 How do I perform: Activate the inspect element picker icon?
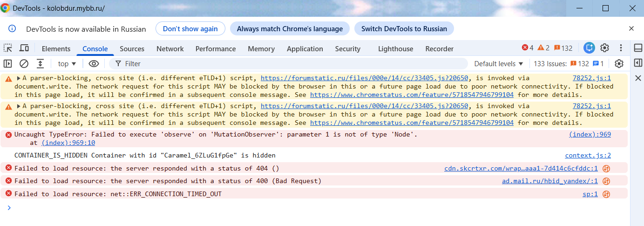pos(8,48)
